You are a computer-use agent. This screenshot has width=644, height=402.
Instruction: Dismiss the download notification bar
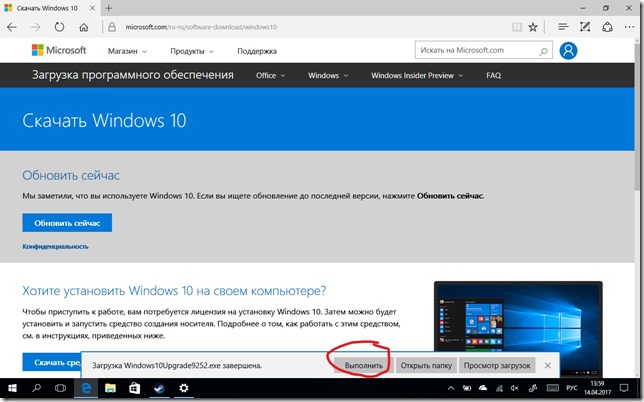(548, 366)
